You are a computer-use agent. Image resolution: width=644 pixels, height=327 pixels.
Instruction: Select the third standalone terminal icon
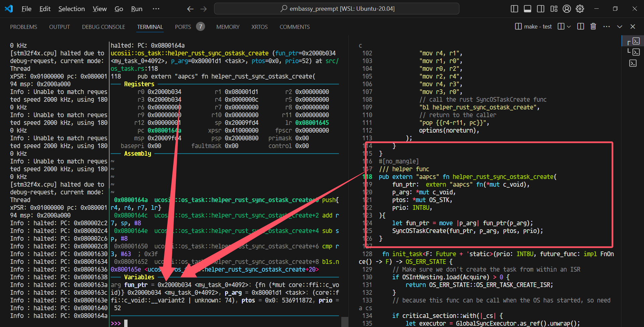click(x=633, y=63)
